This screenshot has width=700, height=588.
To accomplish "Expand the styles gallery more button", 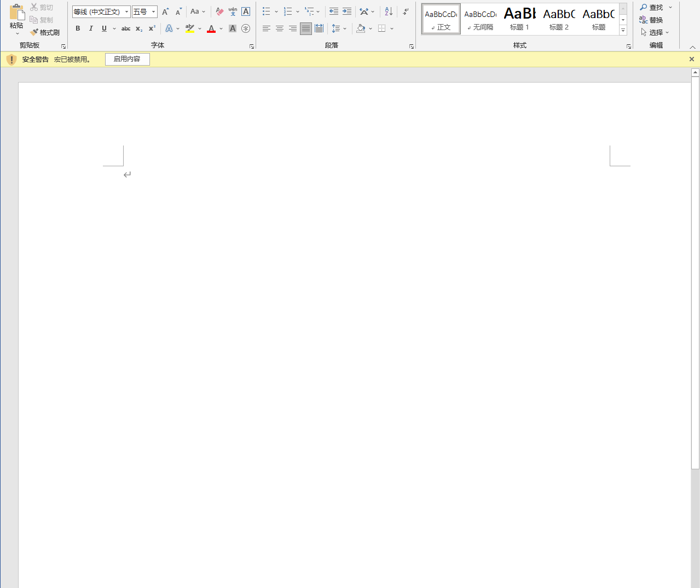I will (x=623, y=31).
